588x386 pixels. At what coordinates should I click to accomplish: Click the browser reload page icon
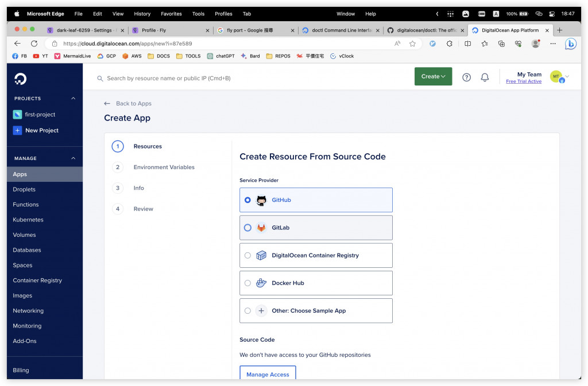pyautogui.click(x=34, y=44)
